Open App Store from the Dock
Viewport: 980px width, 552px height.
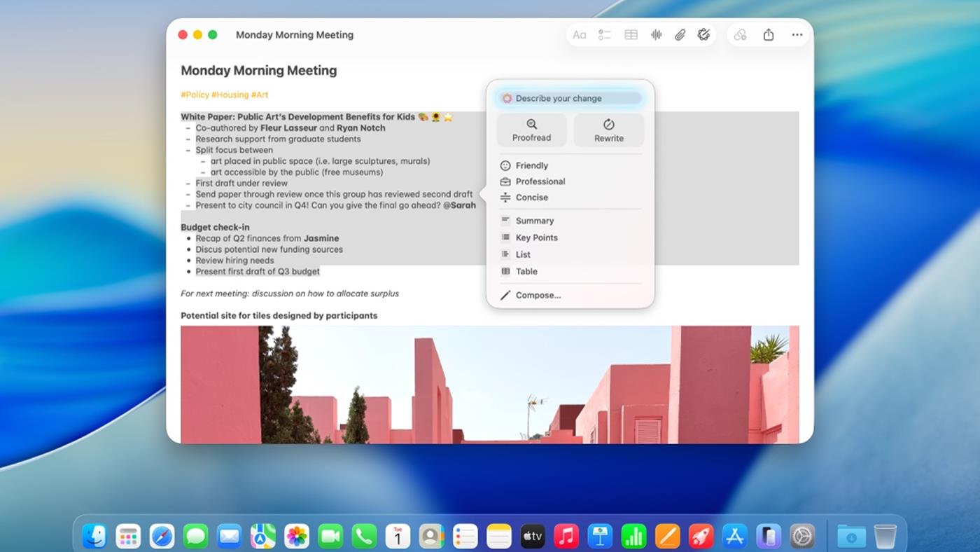point(735,537)
